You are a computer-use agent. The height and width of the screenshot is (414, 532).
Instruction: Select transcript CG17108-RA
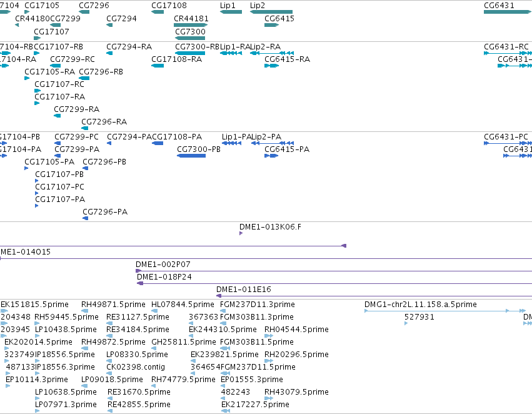tap(177, 59)
